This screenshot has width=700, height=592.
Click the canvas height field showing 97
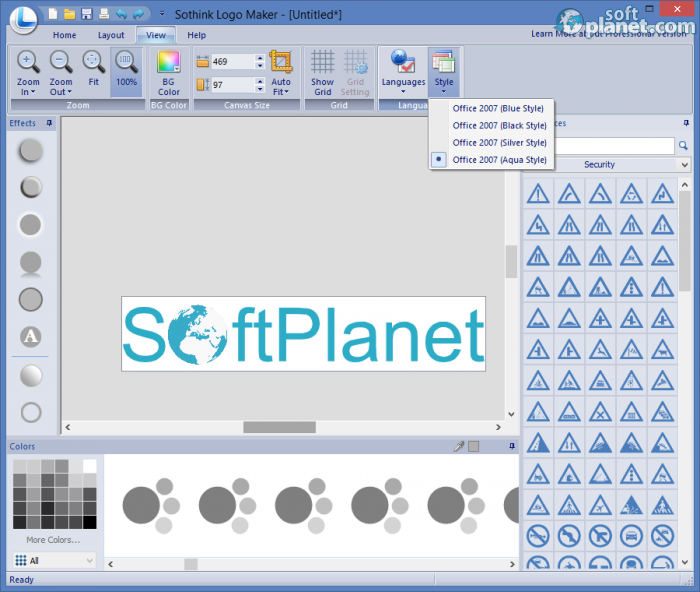(x=232, y=85)
